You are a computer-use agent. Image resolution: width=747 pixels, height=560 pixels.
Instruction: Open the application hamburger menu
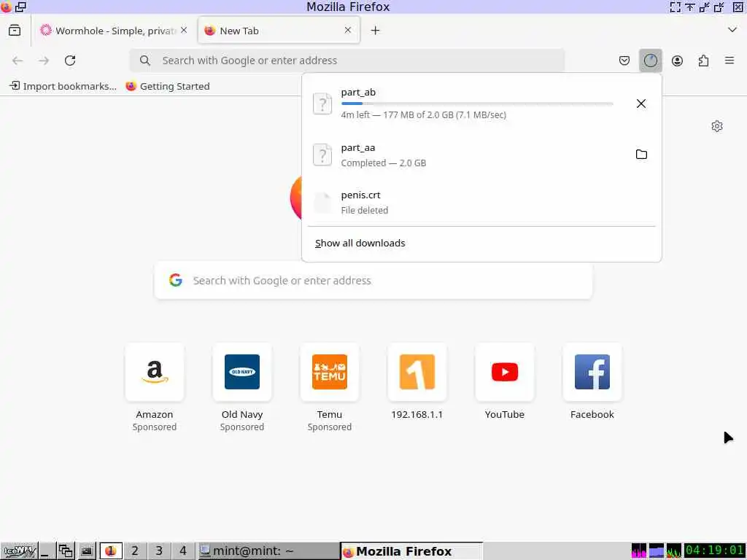pos(729,61)
